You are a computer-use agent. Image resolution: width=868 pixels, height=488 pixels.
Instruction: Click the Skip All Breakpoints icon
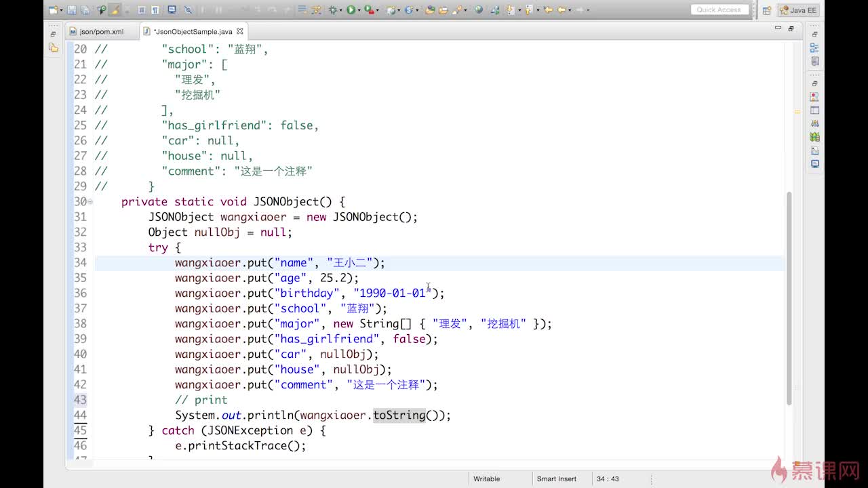click(x=188, y=9)
